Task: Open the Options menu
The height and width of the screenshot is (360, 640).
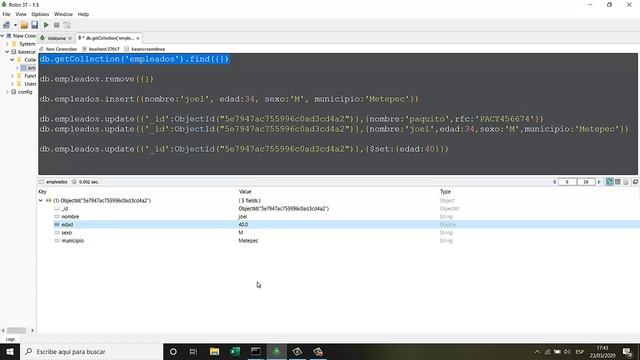Action: click(40, 14)
